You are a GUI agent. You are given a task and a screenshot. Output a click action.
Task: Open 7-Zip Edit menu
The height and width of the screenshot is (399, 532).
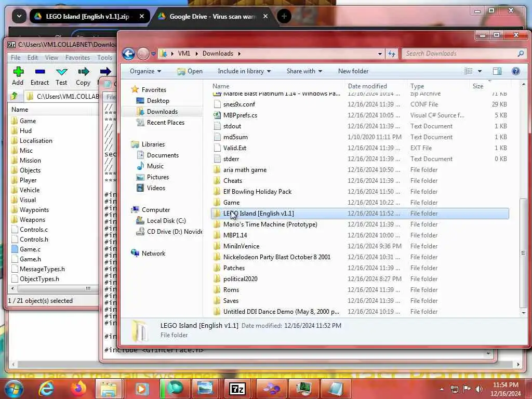[33, 57]
